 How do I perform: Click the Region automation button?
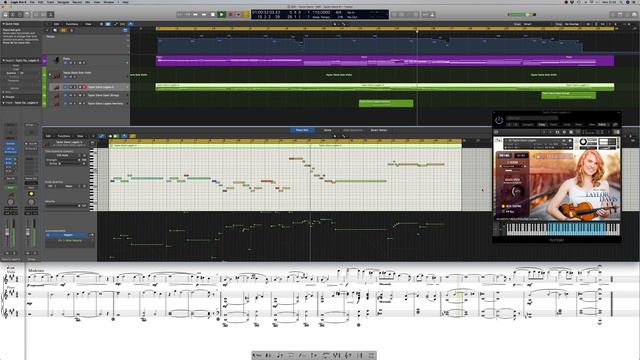click(x=68, y=235)
